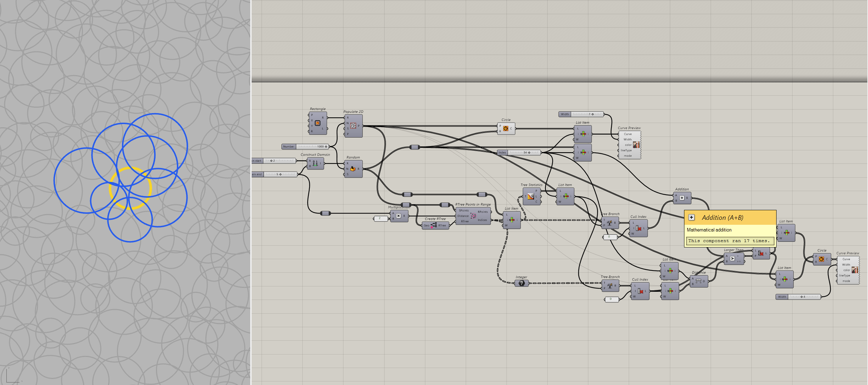Image resolution: width=868 pixels, height=385 pixels.
Task: Select the lower Tree Branch component
Action: point(610,285)
